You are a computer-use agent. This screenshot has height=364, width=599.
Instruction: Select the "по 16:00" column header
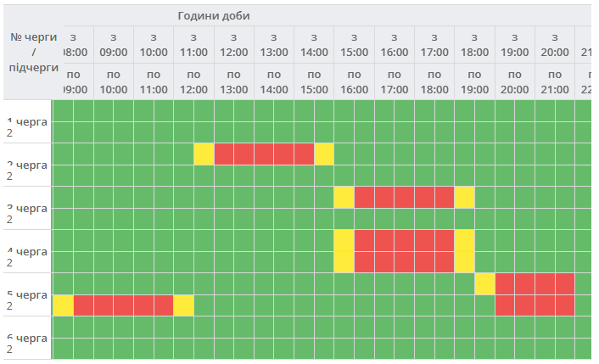click(x=354, y=81)
